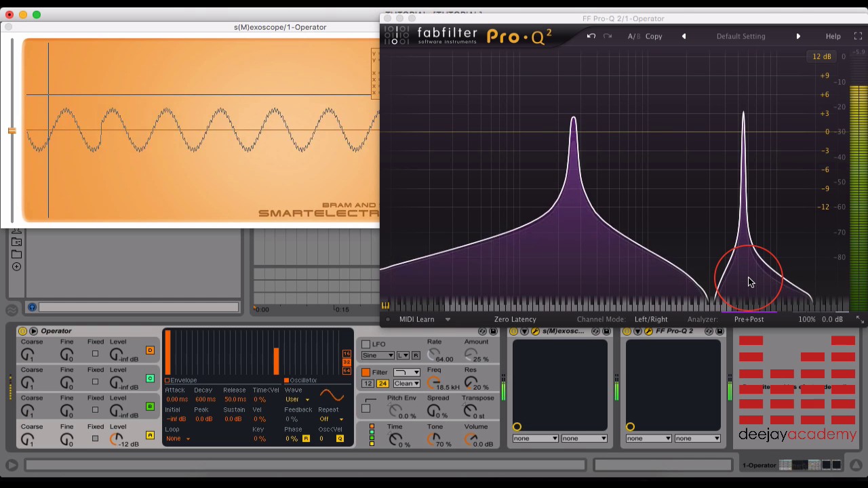868x488 pixels.
Task: Expand the MIDI Learn dropdown arrow
Action: click(448, 319)
